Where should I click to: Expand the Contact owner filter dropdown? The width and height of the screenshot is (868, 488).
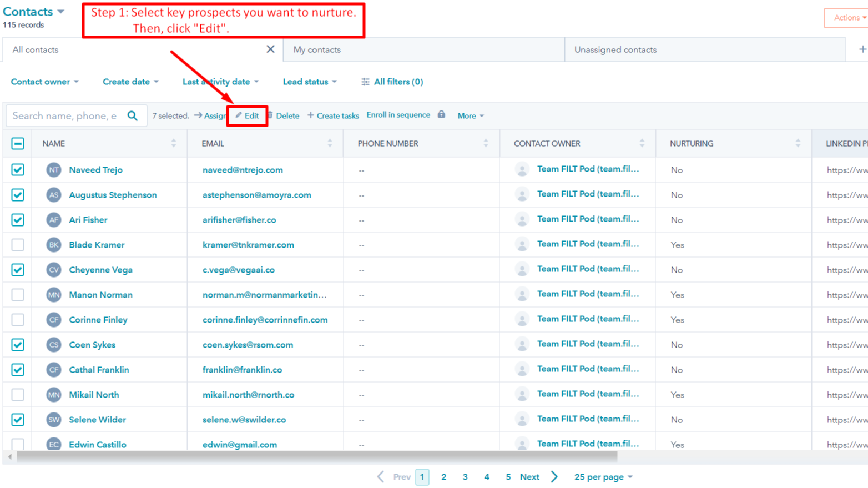pos(44,82)
